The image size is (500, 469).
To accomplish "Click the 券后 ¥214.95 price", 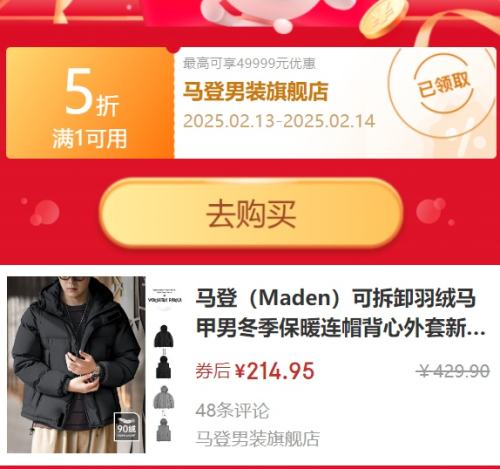I will click(255, 371).
